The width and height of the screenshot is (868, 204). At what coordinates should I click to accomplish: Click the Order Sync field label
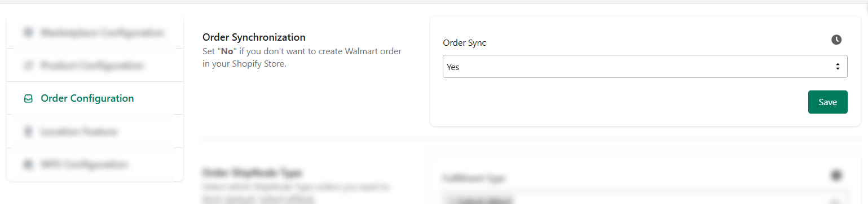click(x=464, y=43)
